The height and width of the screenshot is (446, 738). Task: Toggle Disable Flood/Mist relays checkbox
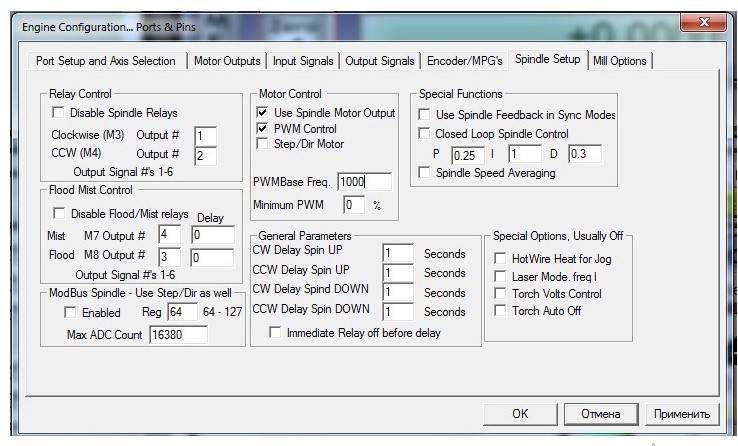59,214
